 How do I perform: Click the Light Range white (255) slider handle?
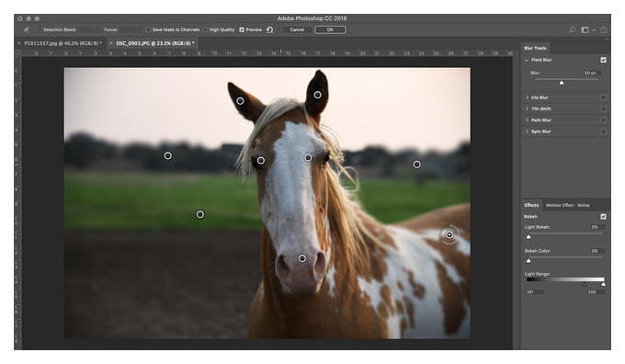[604, 284]
